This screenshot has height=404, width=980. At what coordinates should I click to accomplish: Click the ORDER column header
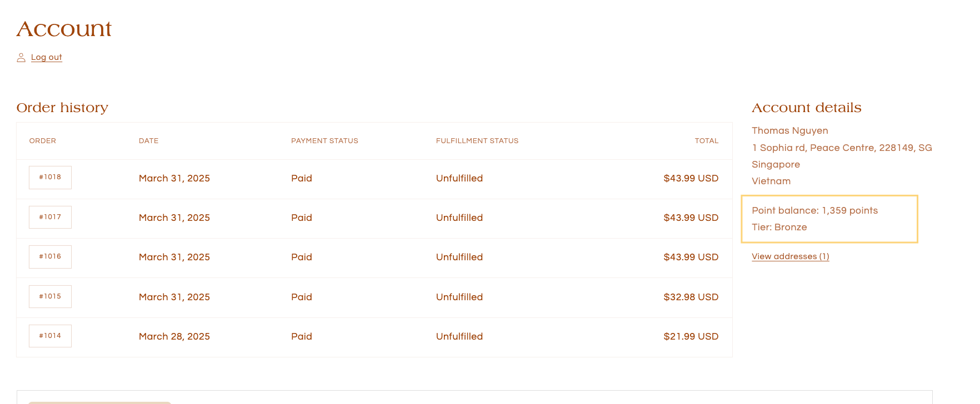(42, 141)
